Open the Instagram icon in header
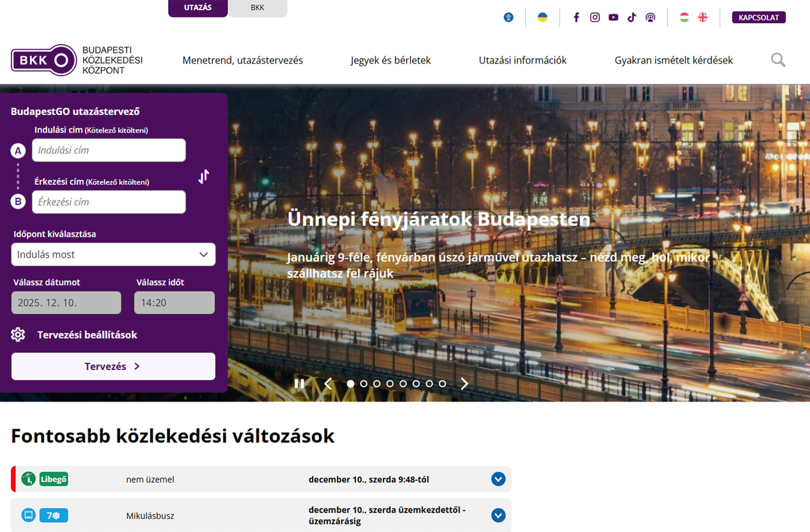This screenshot has width=810, height=532. (595, 17)
